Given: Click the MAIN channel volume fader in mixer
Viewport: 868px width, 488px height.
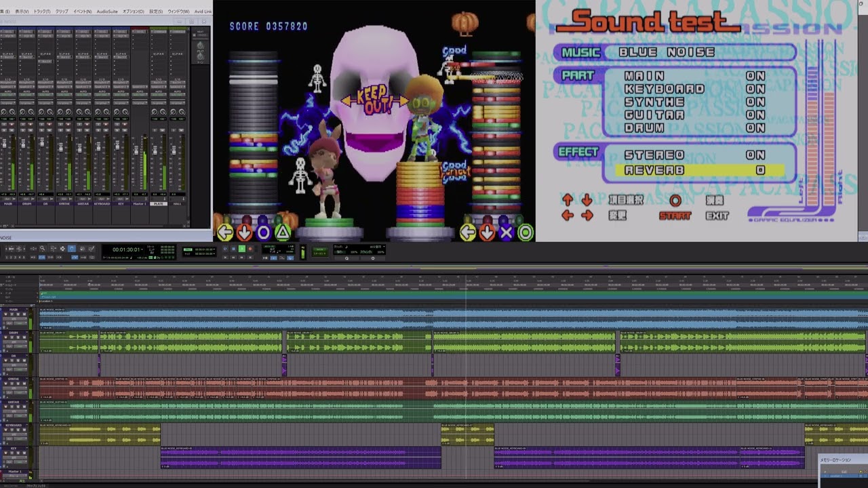Looking at the screenshot, I should click(x=4, y=143).
